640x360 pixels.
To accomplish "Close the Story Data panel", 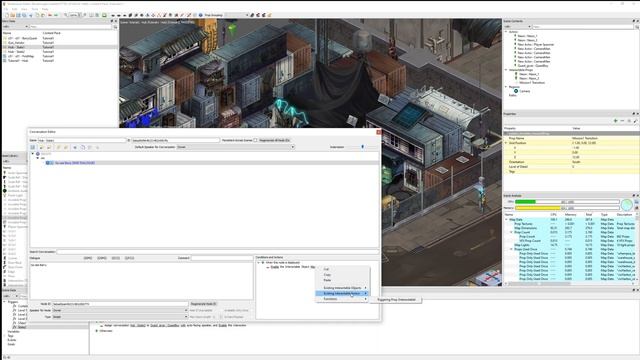I will [x=116, y=21].
